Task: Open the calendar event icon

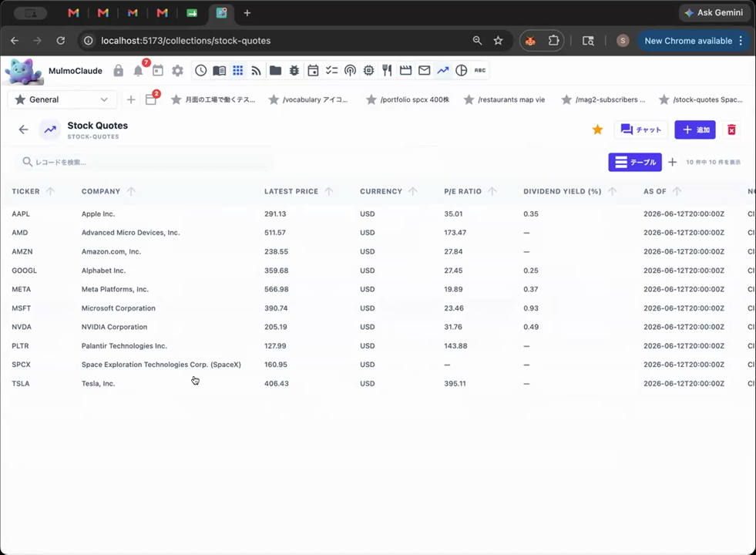Action: pyautogui.click(x=313, y=70)
